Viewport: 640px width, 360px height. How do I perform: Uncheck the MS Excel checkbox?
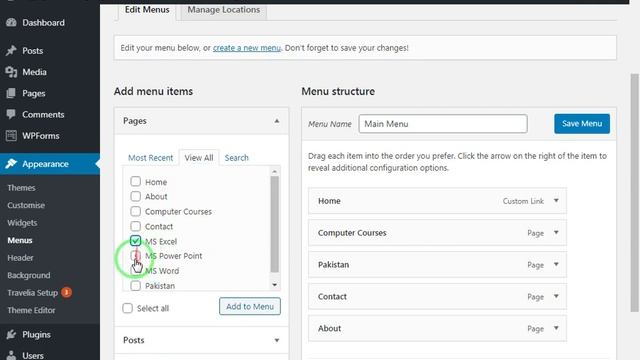click(136, 241)
